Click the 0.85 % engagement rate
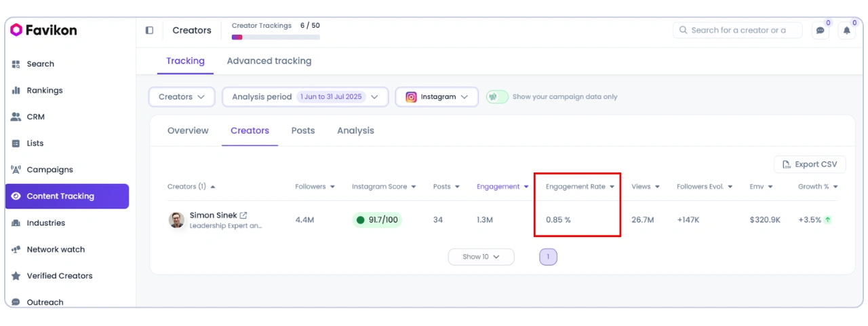Screen dimensions: 868x326 click(x=558, y=220)
